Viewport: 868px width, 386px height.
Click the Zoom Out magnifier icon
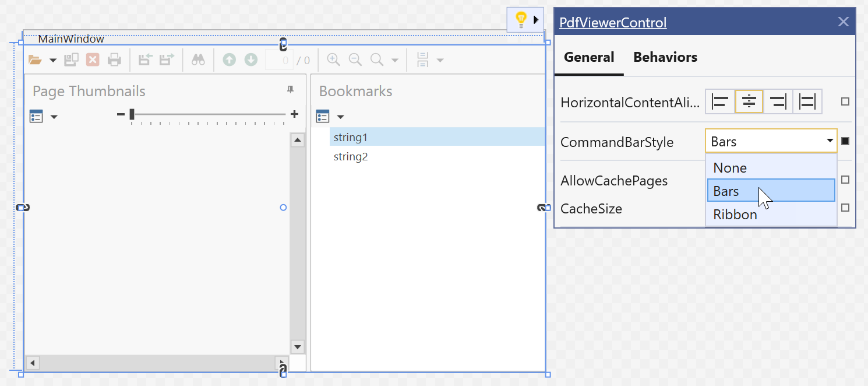(355, 59)
